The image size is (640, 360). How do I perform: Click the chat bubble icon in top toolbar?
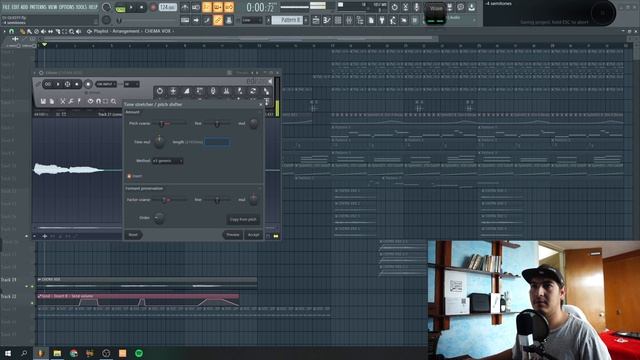coord(460,7)
